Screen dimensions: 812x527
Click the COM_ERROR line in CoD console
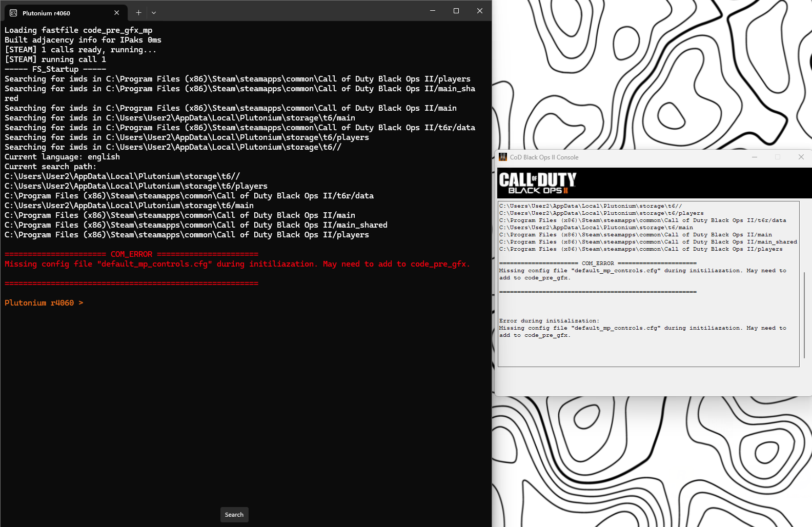click(x=598, y=263)
